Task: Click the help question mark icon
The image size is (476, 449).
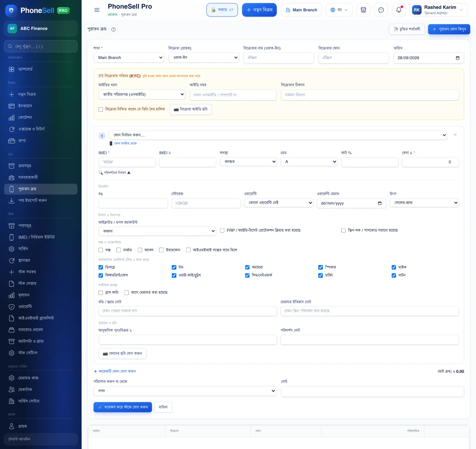Action: tap(113, 29)
